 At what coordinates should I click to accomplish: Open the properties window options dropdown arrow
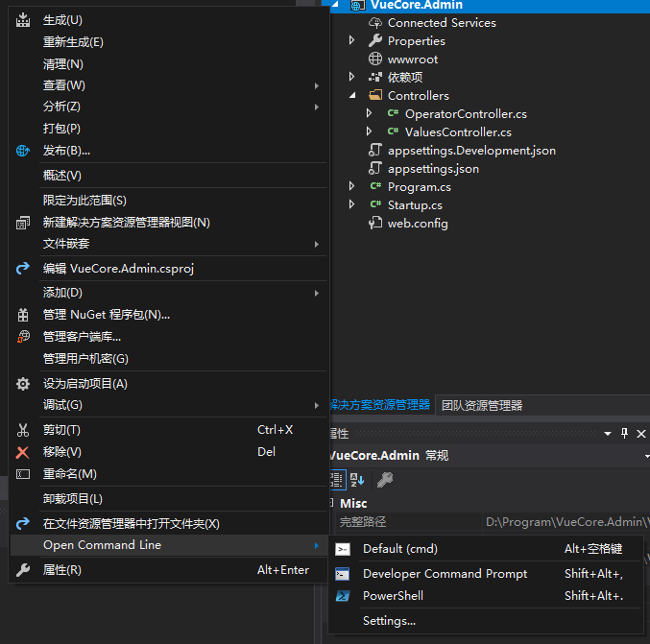[x=608, y=434]
